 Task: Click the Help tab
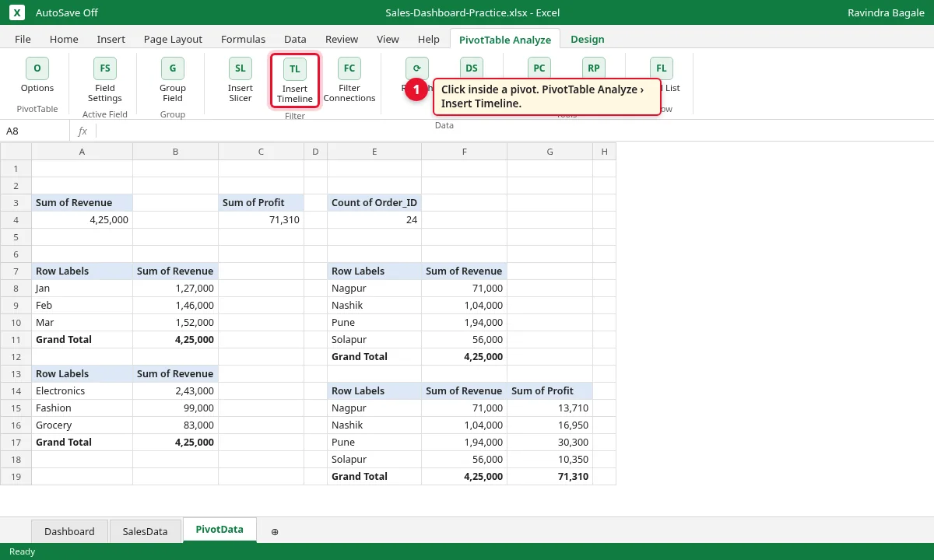[x=429, y=39]
